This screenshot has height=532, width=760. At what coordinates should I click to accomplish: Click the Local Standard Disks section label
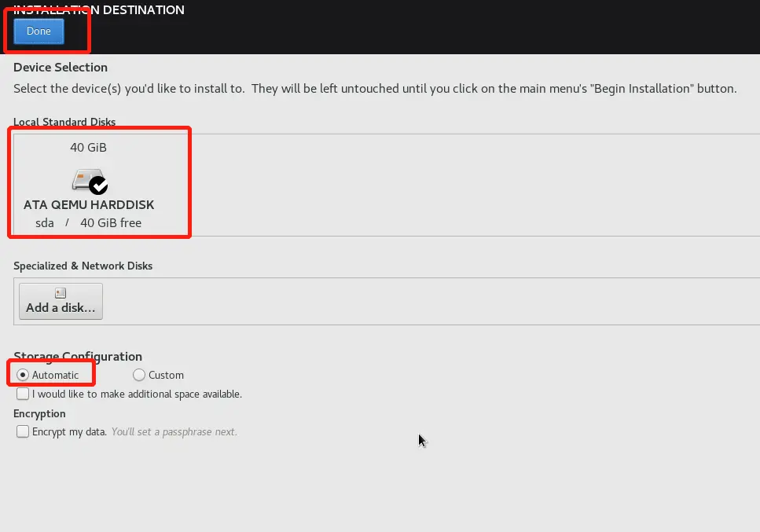[x=64, y=122]
